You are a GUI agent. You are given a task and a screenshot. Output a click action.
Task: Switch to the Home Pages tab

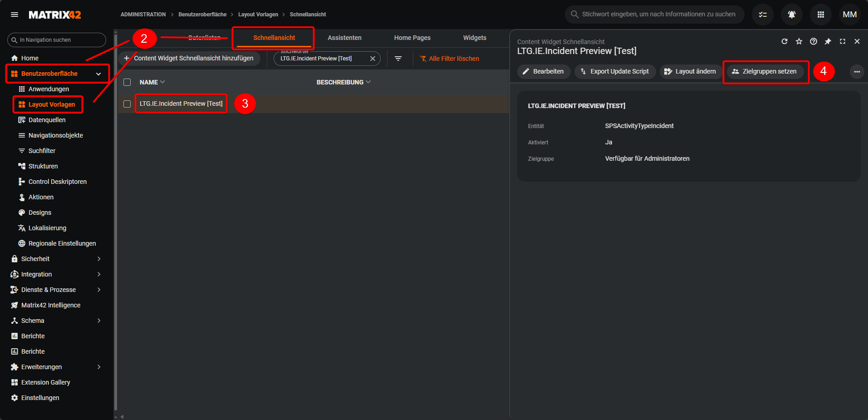click(x=412, y=38)
